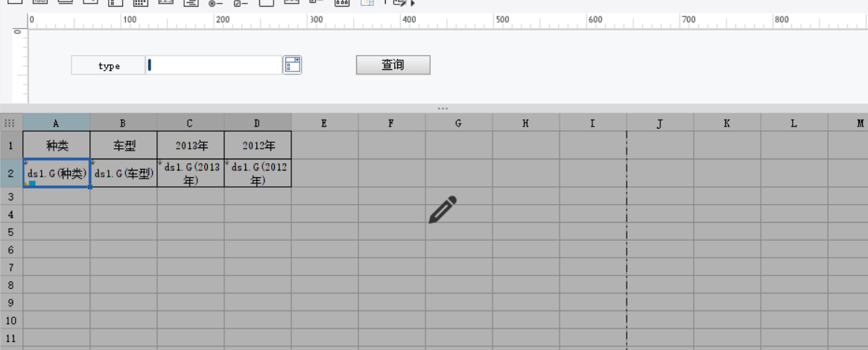Click the ds1.G(2012年) data cell
Image resolution: width=868 pixels, height=350 pixels.
click(x=258, y=174)
